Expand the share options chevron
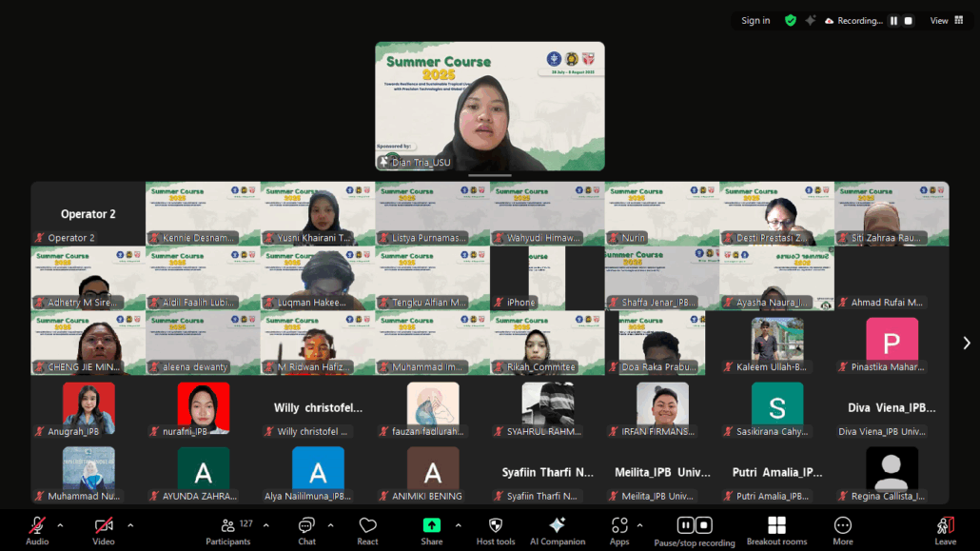 pos(458,525)
